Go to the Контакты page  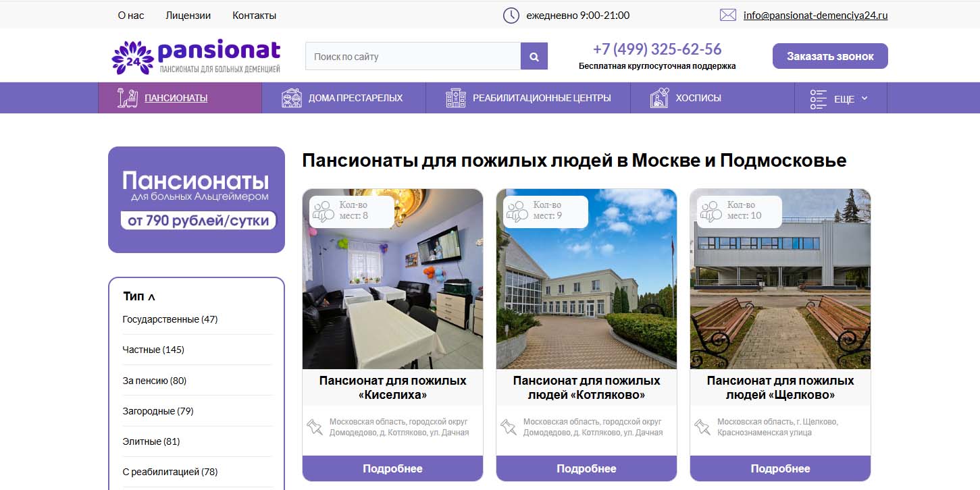(x=254, y=15)
